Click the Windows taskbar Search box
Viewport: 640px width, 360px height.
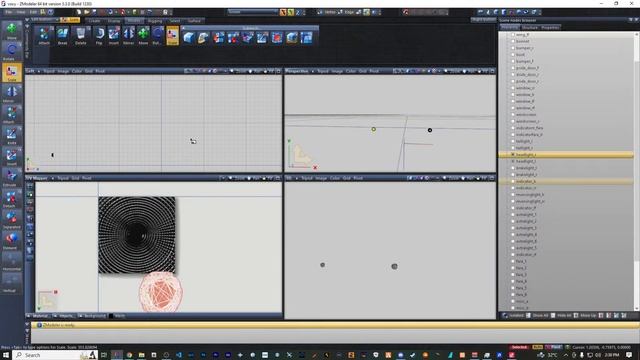55,355
